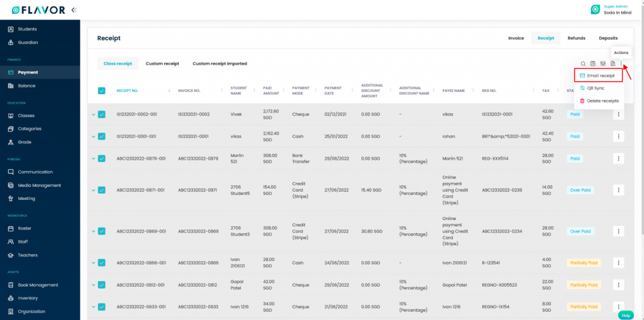Switch to the Custom receipt tab

[162, 63]
